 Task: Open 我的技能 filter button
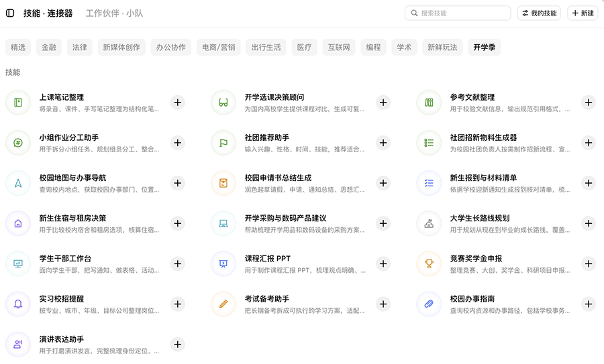[x=539, y=13]
